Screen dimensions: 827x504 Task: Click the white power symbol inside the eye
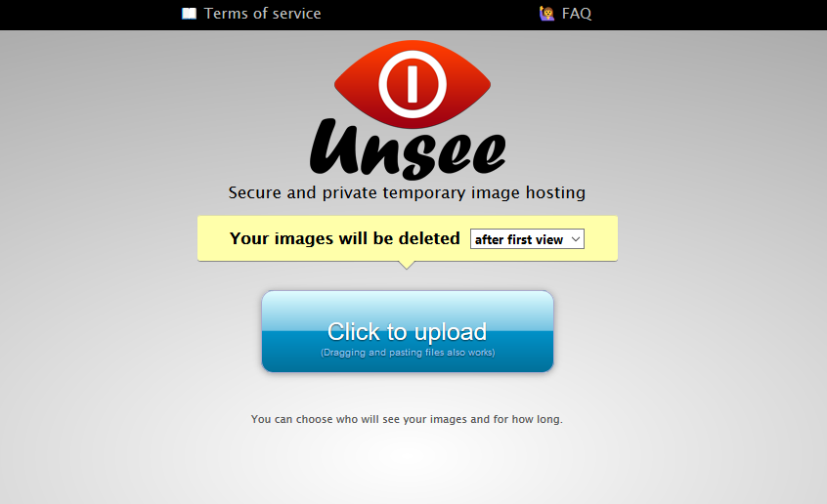point(413,84)
